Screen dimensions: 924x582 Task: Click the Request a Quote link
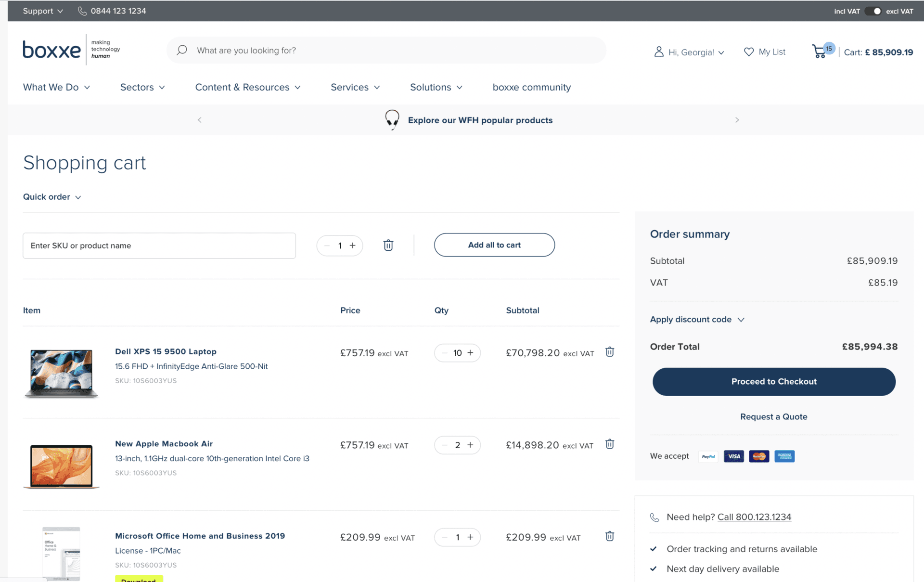tap(773, 416)
